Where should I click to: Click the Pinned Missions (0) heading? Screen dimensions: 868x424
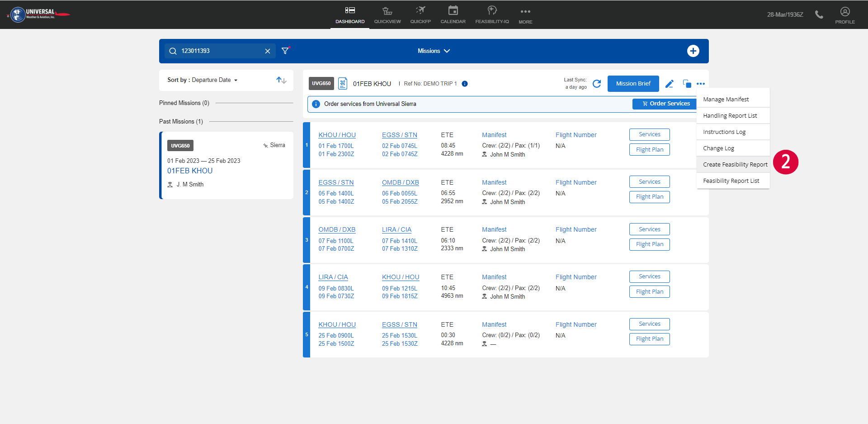(x=184, y=103)
